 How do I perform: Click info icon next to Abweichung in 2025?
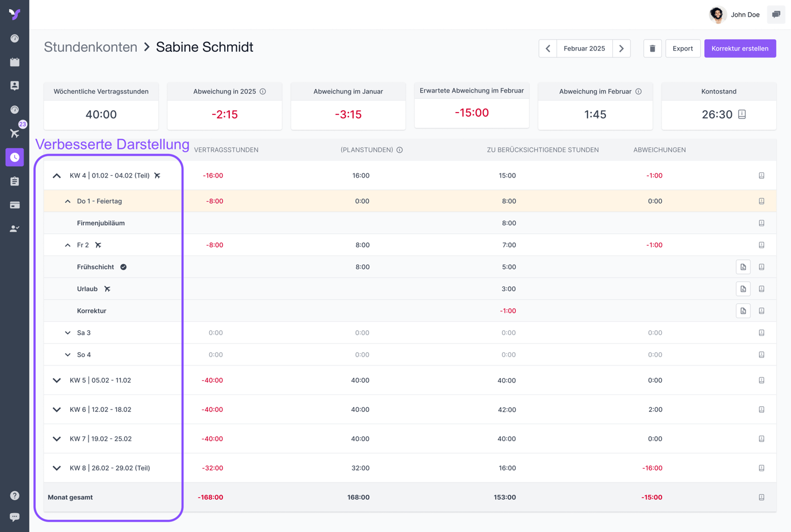(263, 91)
